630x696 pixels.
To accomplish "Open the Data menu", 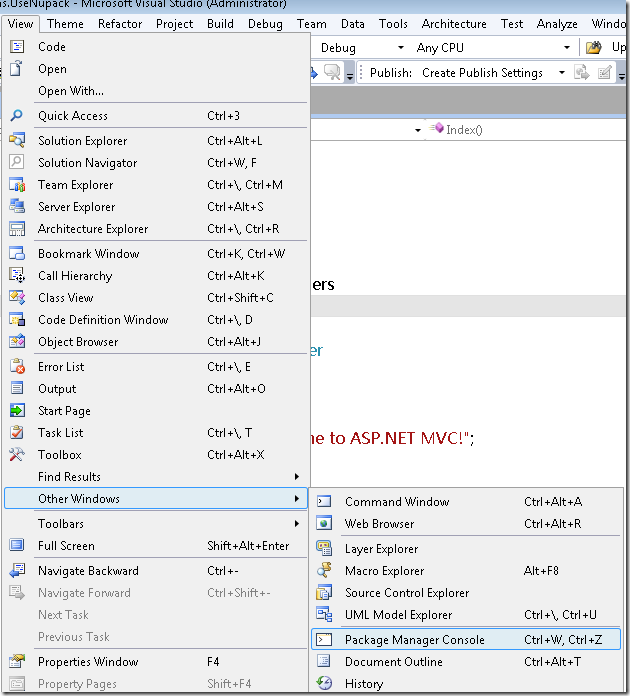I will pos(353,24).
